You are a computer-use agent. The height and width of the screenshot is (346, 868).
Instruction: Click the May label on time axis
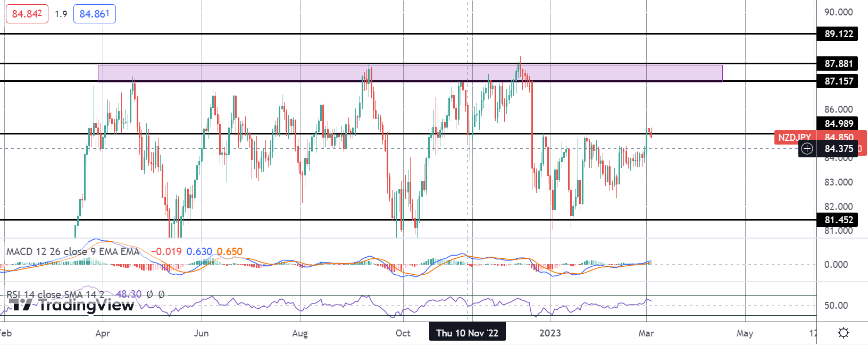(745, 333)
